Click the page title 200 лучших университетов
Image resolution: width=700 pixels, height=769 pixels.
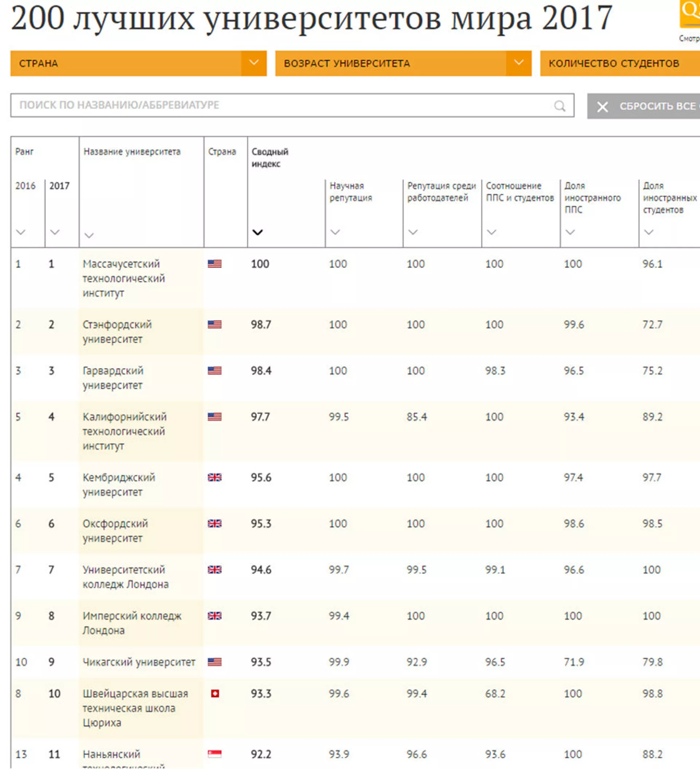(x=311, y=17)
